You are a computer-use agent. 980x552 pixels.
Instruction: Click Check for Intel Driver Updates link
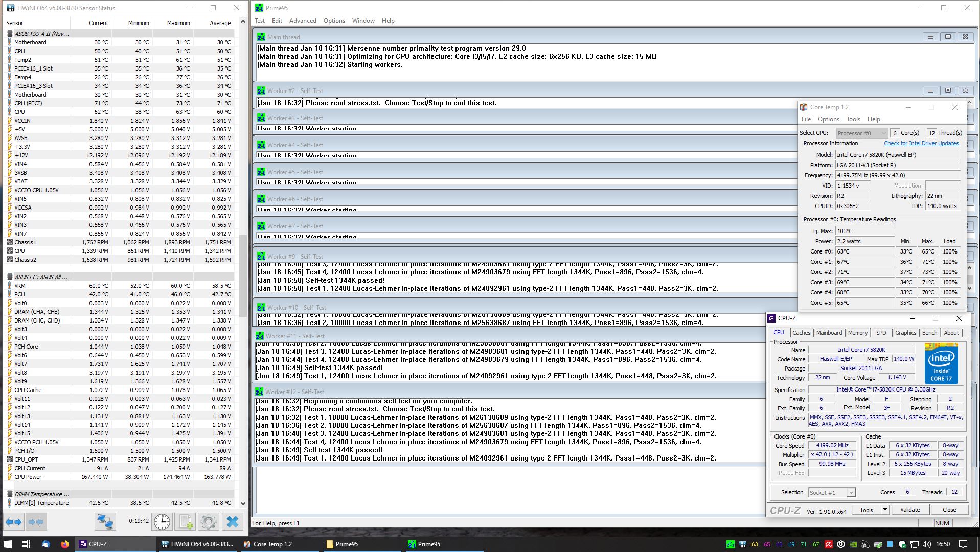coord(921,143)
